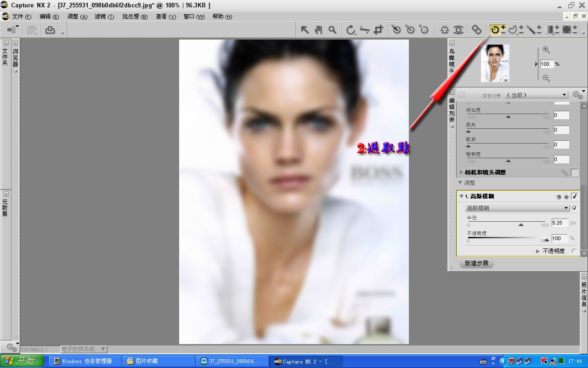The width and height of the screenshot is (588, 368).
Task: Collapse the 1. 高斯模糊 step
Action: click(461, 196)
